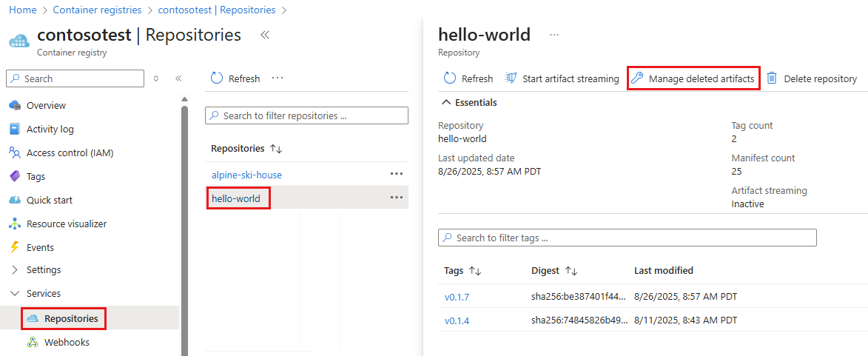The height and width of the screenshot is (356, 868).
Task: Click the Refresh icon in the hello-world toolbar
Action: [x=450, y=78]
